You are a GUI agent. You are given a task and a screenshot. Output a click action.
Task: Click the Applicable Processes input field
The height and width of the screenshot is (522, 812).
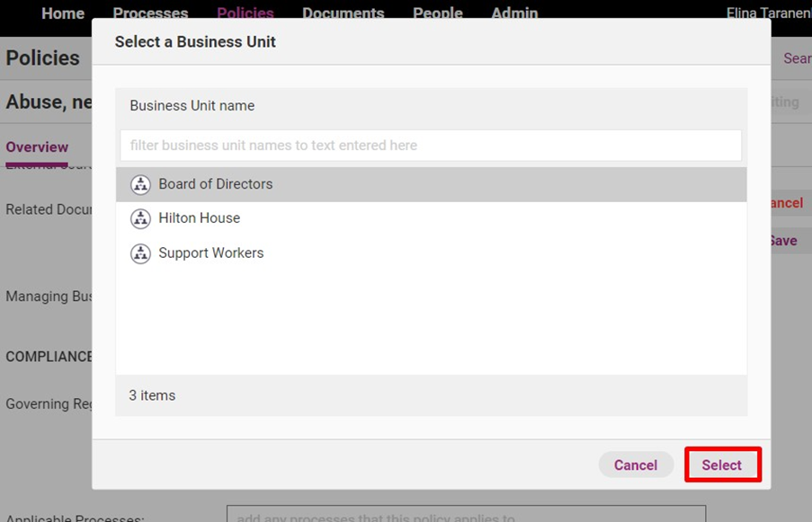coord(466,516)
